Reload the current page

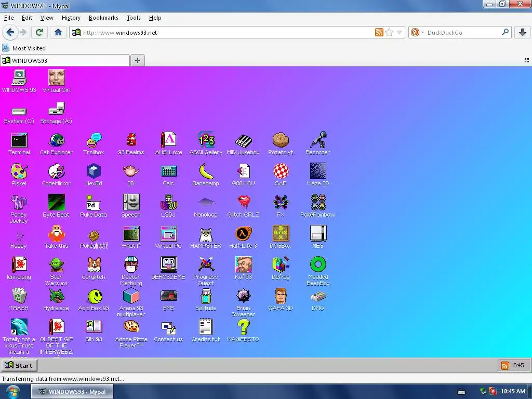coord(39,32)
